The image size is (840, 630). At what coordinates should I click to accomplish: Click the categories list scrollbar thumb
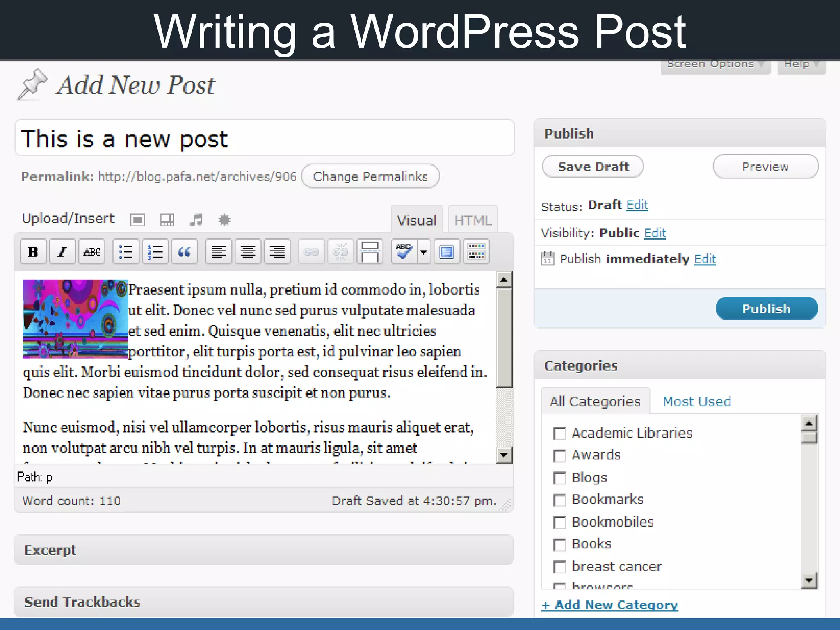click(809, 438)
